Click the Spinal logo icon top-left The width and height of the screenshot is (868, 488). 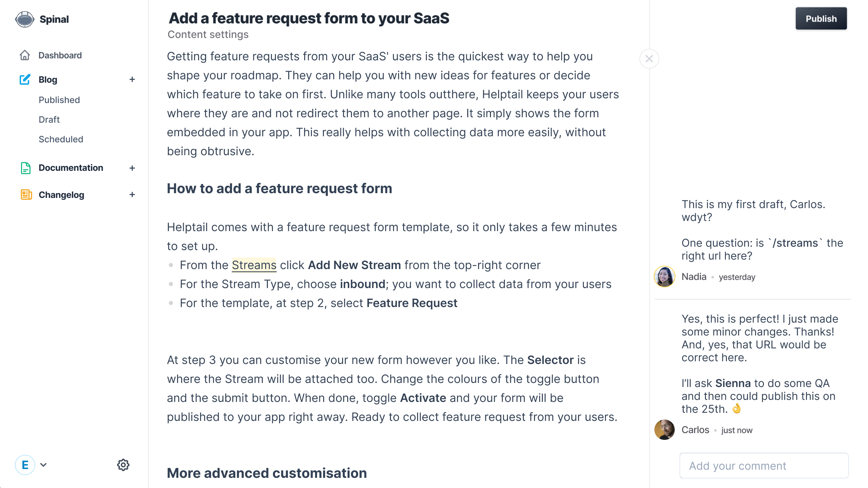(24, 19)
